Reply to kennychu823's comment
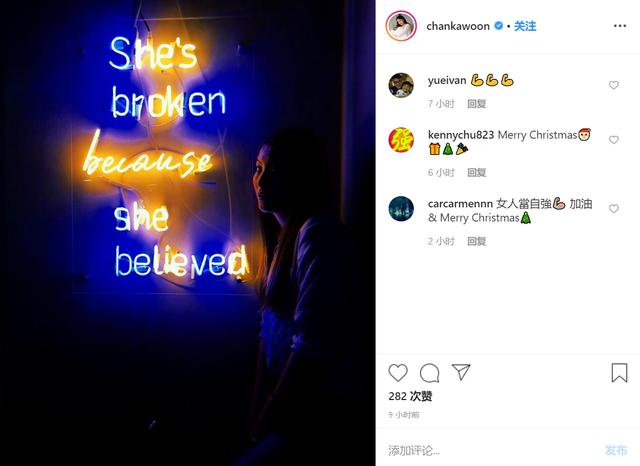Image resolution: width=640 pixels, height=466 pixels. (476, 173)
